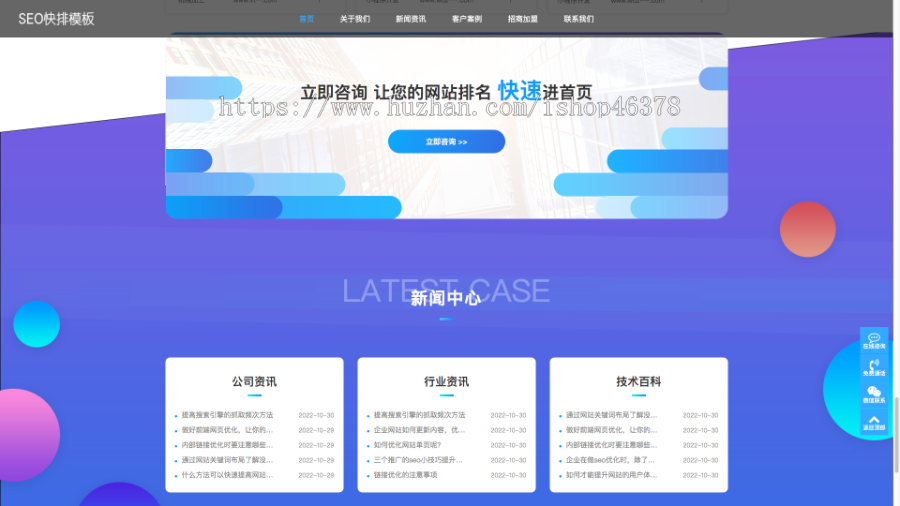Open the 客户案例 menu item
Image resolution: width=900 pixels, height=506 pixels.
click(x=467, y=19)
